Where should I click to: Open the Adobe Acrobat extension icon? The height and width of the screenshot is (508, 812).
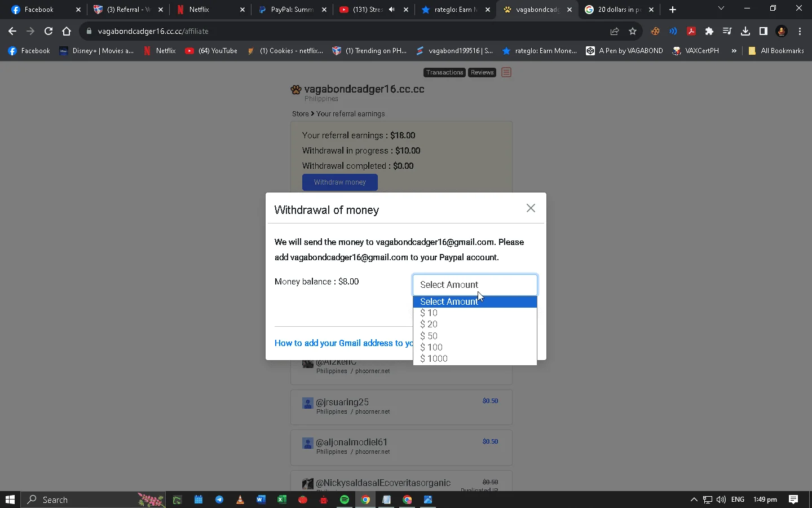[691, 31]
